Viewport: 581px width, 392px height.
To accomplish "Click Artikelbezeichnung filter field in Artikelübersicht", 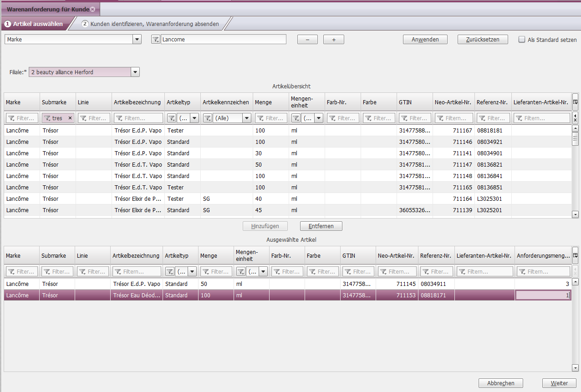I will point(138,118).
